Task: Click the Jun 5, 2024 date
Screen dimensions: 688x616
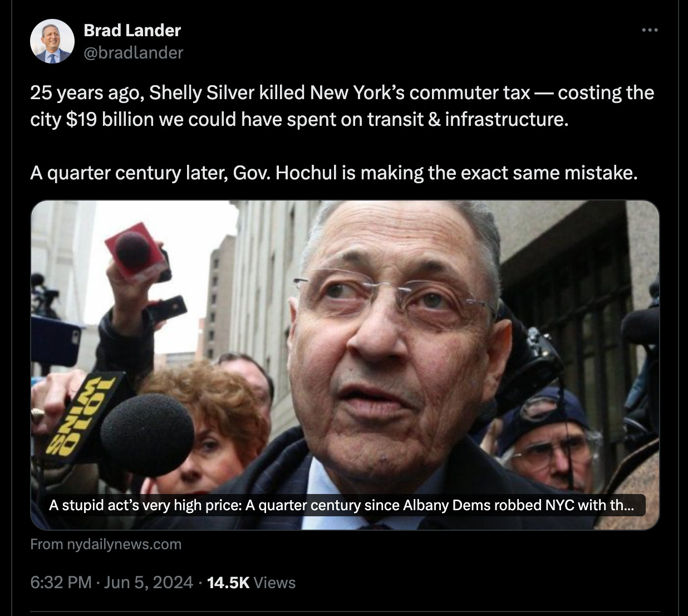Action: tap(149, 583)
